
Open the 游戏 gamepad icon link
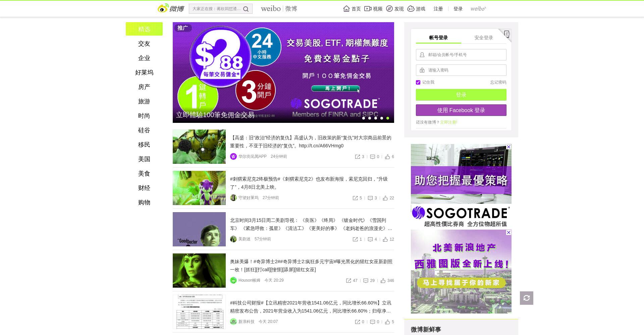pyautogui.click(x=411, y=9)
